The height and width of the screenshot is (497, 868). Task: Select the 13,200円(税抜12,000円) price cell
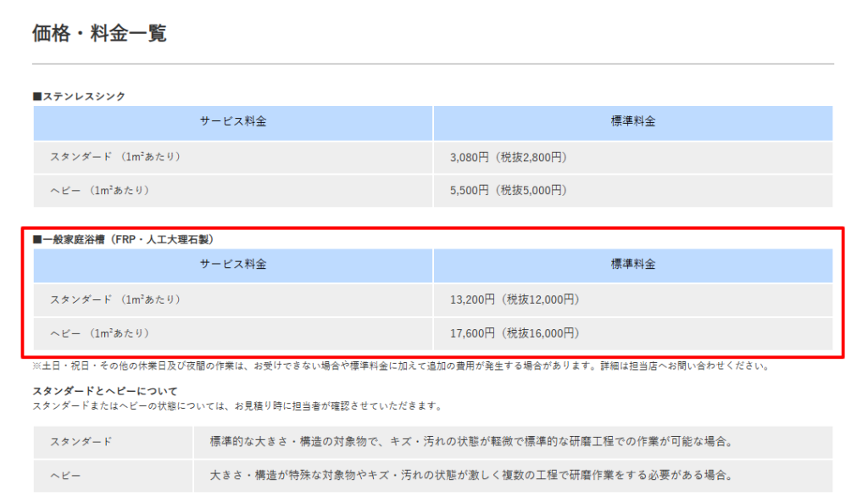(632, 300)
